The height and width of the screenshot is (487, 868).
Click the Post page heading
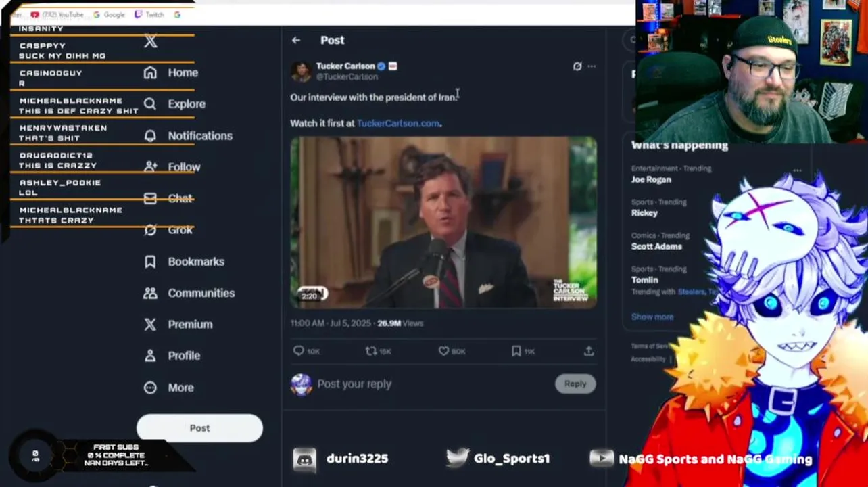(x=332, y=40)
